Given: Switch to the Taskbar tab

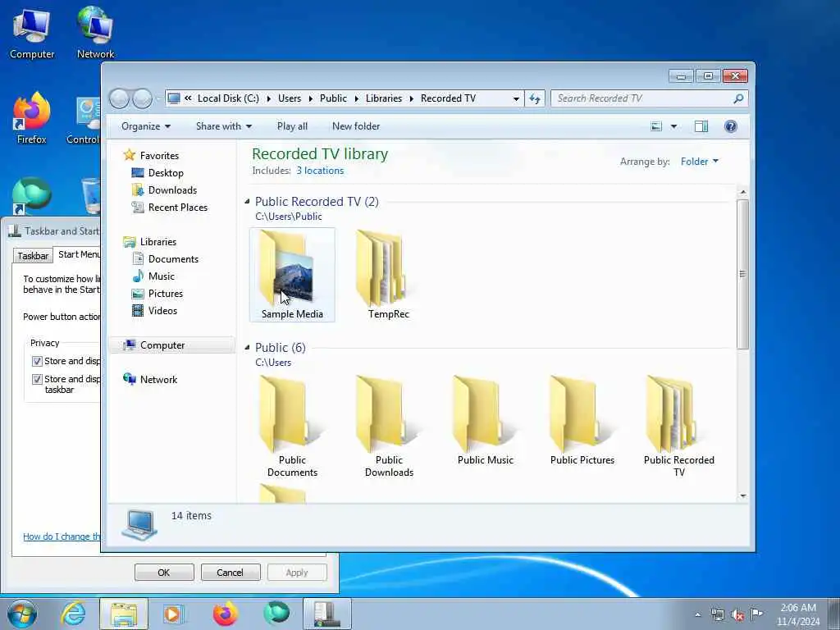Looking at the screenshot, I should pyautogui.click(x=33, y=256).
